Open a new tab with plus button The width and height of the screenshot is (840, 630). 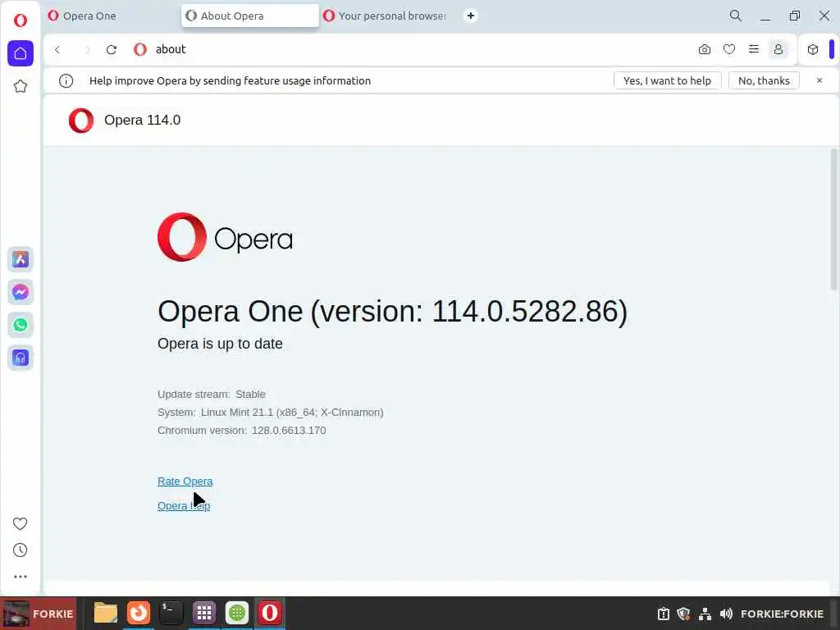[470, 16]
